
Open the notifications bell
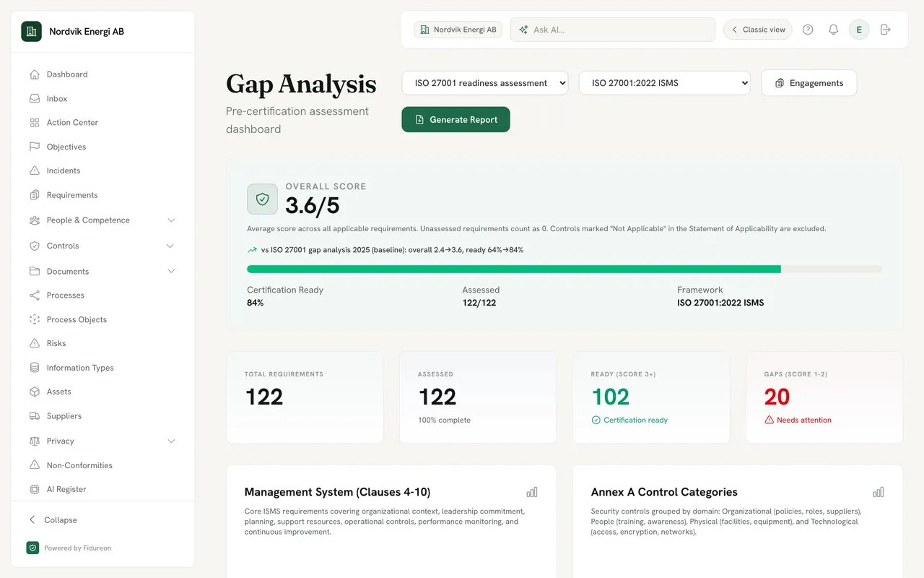pyautogui.click(x=833, y=30)
